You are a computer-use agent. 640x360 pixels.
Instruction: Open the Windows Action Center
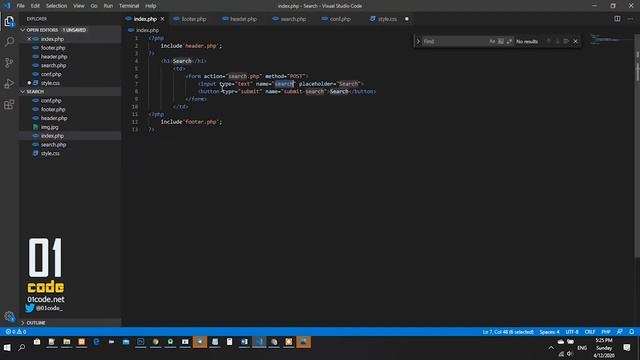tap(627, 348)
